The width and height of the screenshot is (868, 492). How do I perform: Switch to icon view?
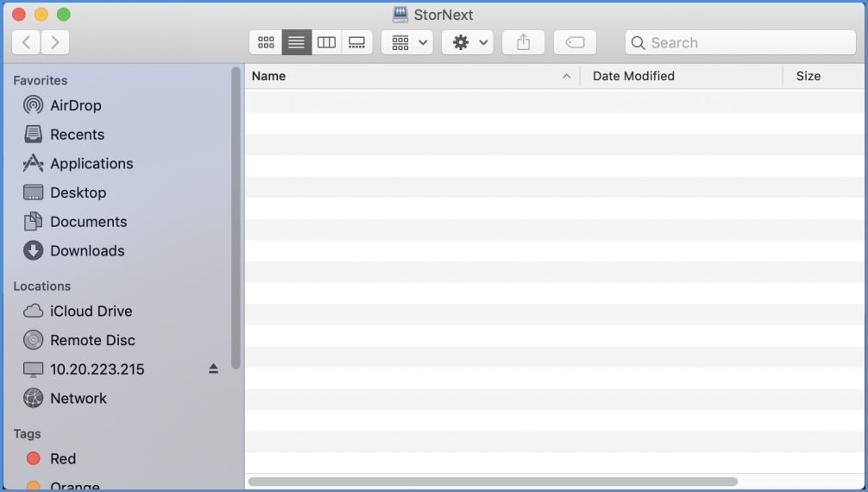point(266,42)
